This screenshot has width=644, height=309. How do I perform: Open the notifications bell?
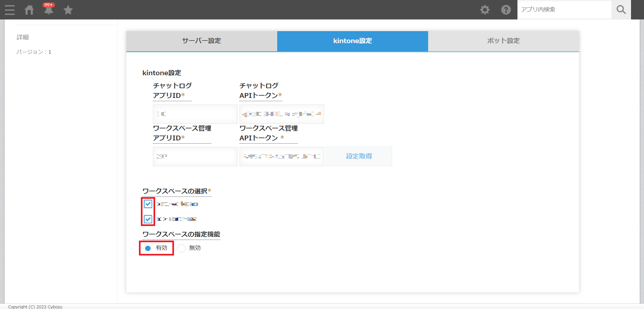[x=49, y=10]
